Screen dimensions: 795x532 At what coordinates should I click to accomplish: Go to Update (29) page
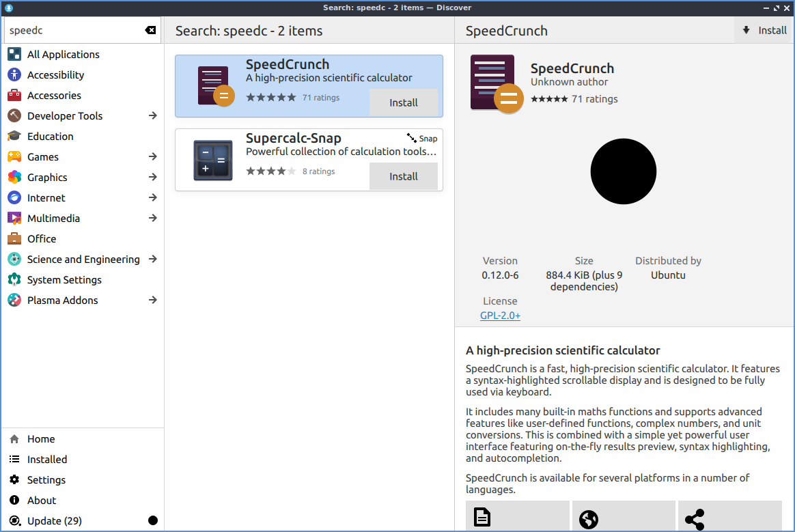click(x=54, y=521)
